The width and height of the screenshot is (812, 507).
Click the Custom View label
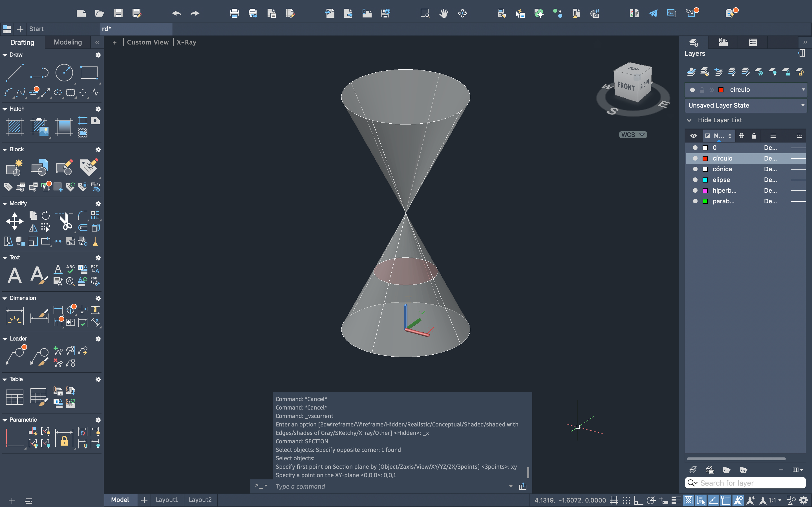(x=148, y=42)
